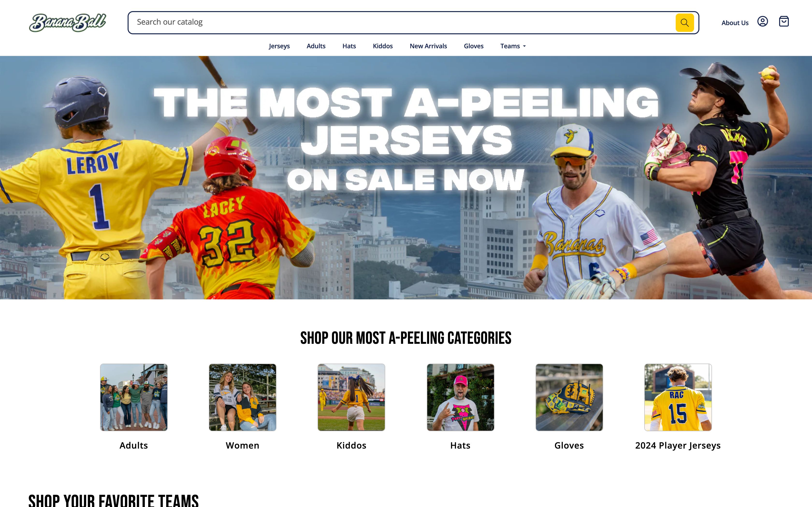
Task: Choose the Gloves category thumbnail
Action: click(569, 397)
